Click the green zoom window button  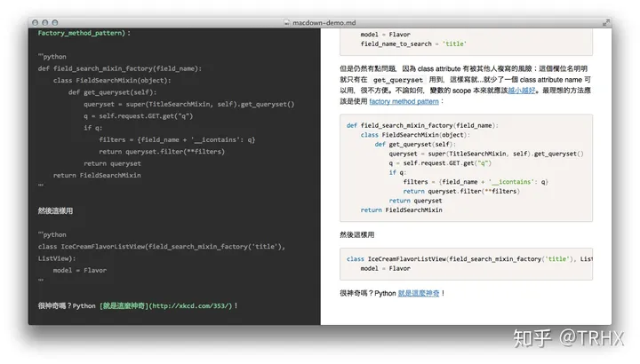(55, 23)
